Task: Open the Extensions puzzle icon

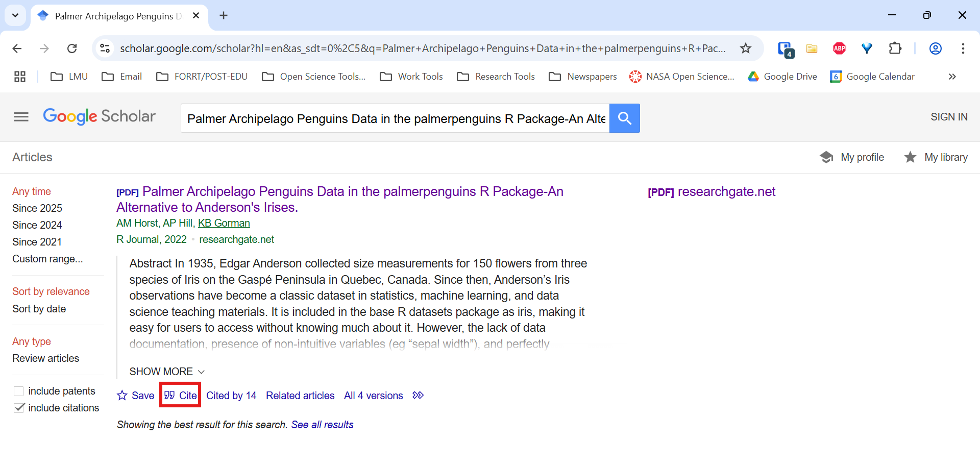Action: 895,48
